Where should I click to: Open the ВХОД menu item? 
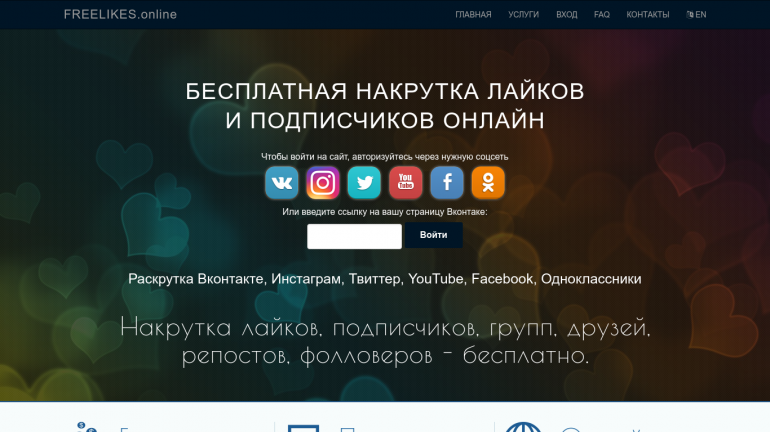coord(567,15)
